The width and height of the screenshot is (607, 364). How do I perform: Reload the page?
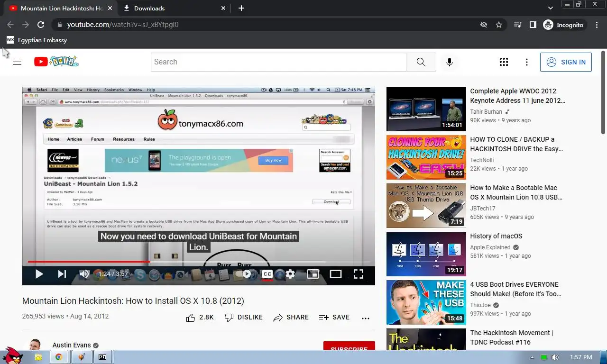point(41,25)
